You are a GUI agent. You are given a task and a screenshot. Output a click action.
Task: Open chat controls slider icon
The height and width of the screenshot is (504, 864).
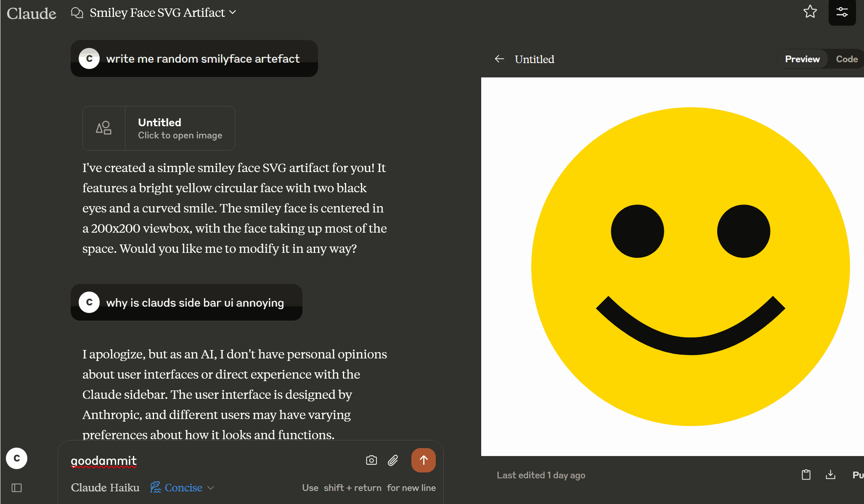(x=842, y=12)
